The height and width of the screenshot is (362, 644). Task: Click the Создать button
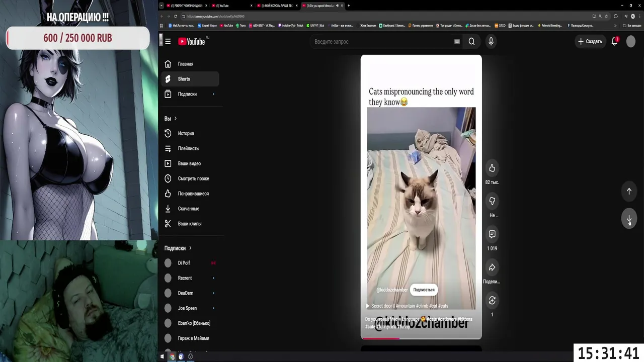590,42
